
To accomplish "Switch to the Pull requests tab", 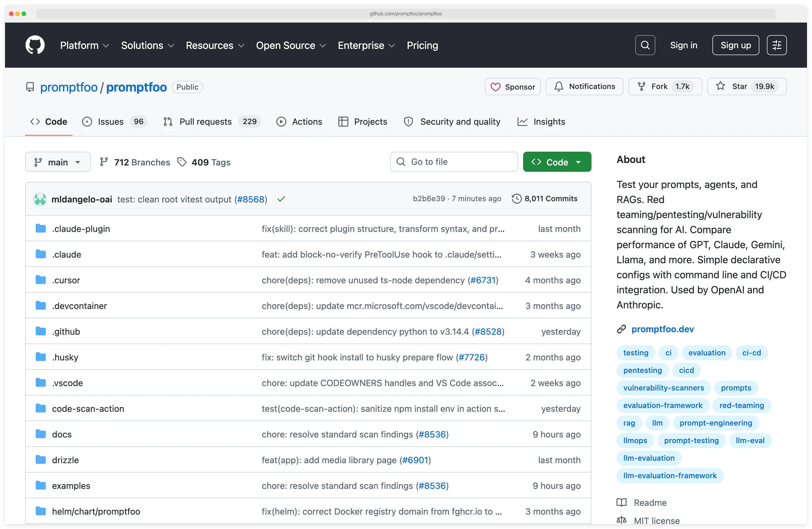I will pos(206,122).
